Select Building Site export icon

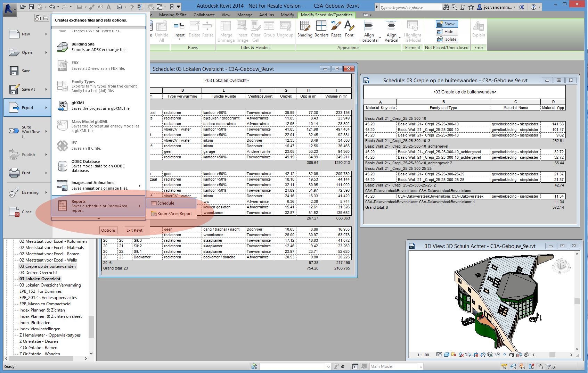(63, 47)
